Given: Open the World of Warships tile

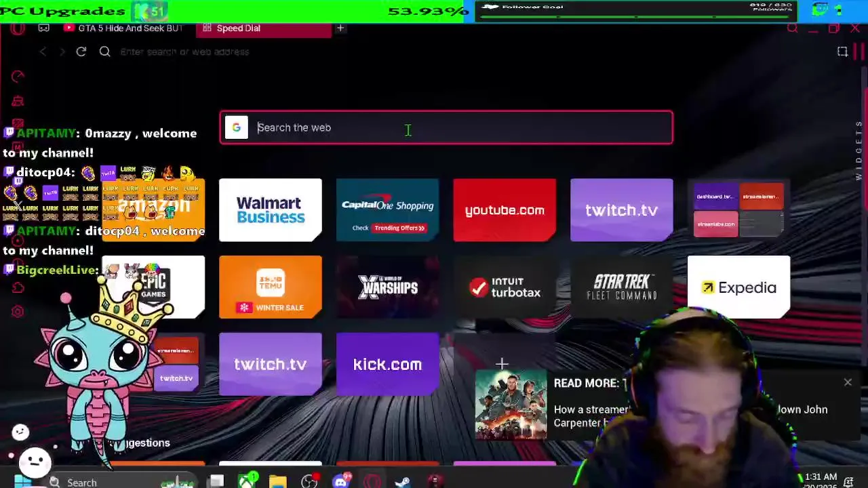Looking at the screenshot, I should 387,287.
